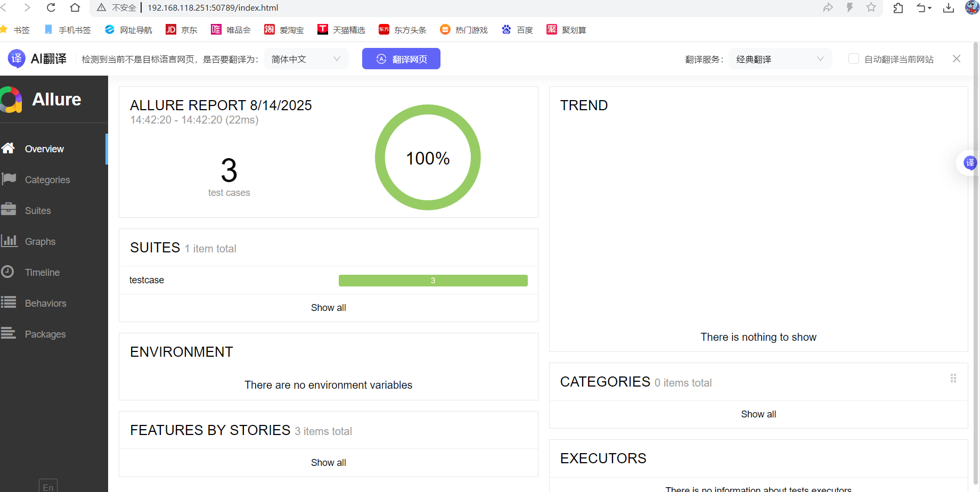Click the Categories widget drag handle
This screenshot has width=980, height=492.
[x=953, y=378]
